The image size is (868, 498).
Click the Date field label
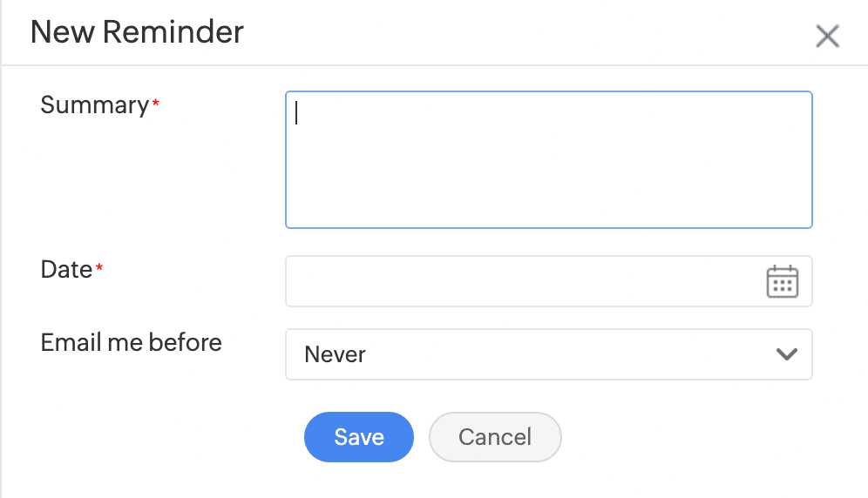pyautogui.click(x=66, y=270)
